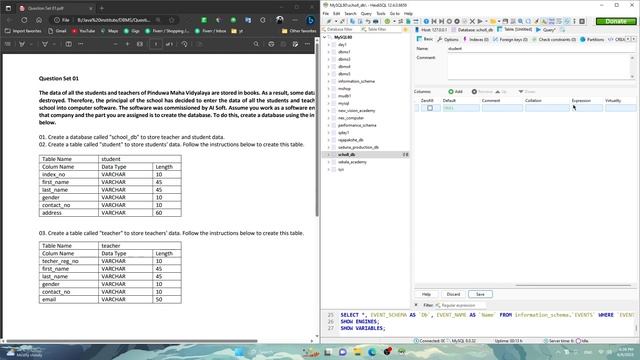Open the HeidiSQL help icon in toolbar
Image resolution: width=640 pixels, height=360 pixels.
pyautogui.click(x=426, y=21)
